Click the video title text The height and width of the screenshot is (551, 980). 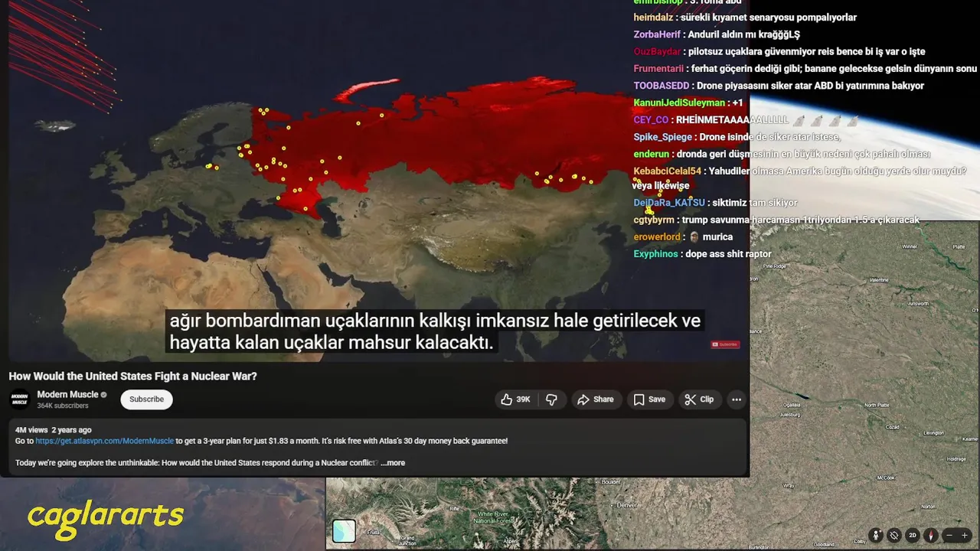[132, 377]
